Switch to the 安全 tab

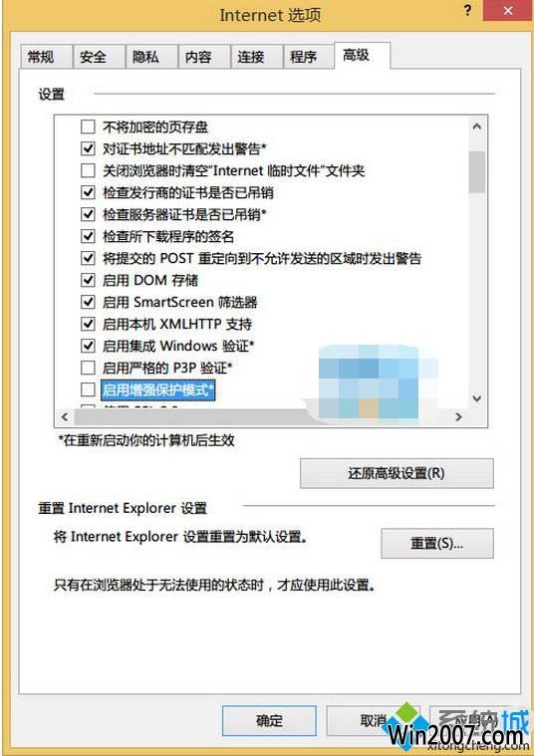(93, 57)
